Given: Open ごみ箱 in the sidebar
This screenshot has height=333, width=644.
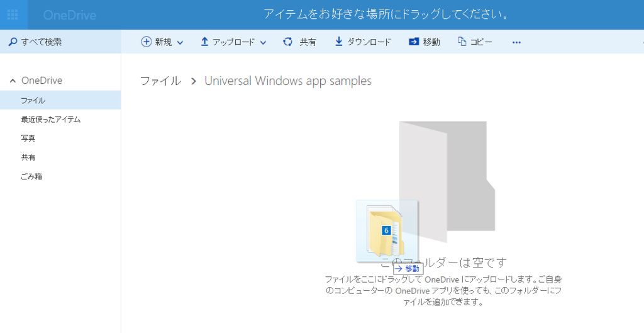Looking at the screenshot, I should [31, 176].
